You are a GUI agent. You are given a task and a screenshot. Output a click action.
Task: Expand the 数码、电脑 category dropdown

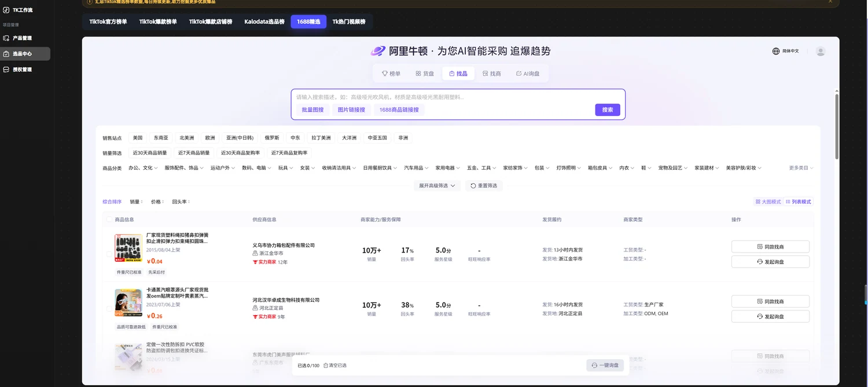point(256,168)
